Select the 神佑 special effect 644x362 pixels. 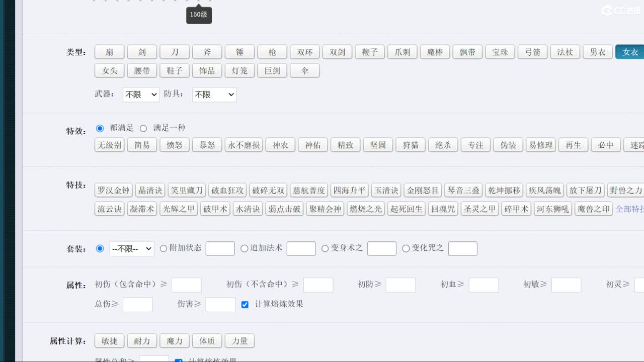pos(312,145)
